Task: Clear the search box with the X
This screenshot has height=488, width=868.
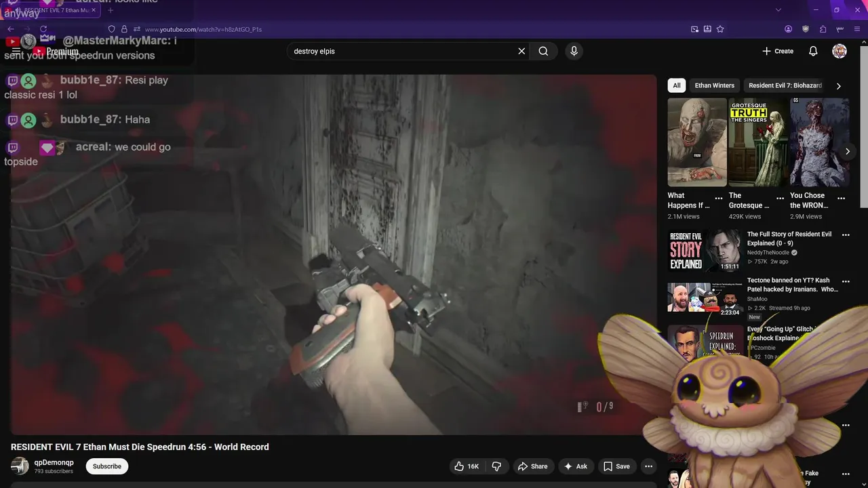Action: pyautogui.click(x=521, y=51)
